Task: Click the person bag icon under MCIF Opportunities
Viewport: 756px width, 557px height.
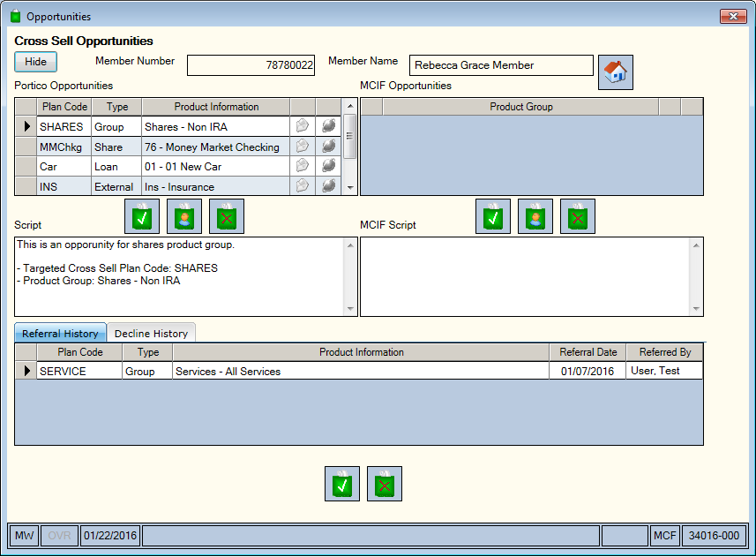Action: click(x=535, y=216)
